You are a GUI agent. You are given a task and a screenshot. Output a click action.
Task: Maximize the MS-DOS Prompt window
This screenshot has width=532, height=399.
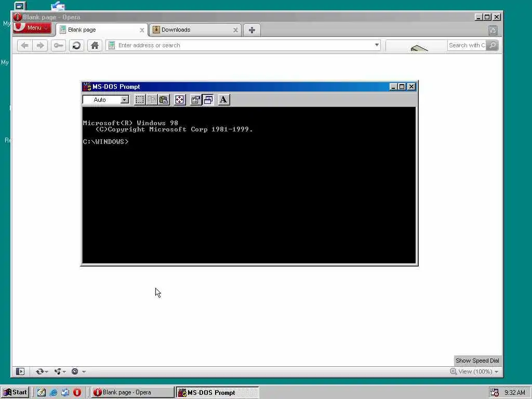pyautogui.click(x=402, y=87)
